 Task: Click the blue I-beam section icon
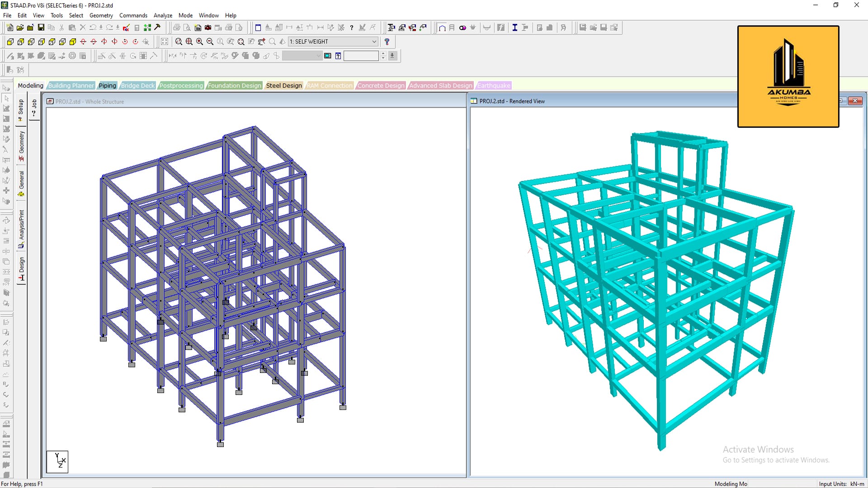(514, 28)
